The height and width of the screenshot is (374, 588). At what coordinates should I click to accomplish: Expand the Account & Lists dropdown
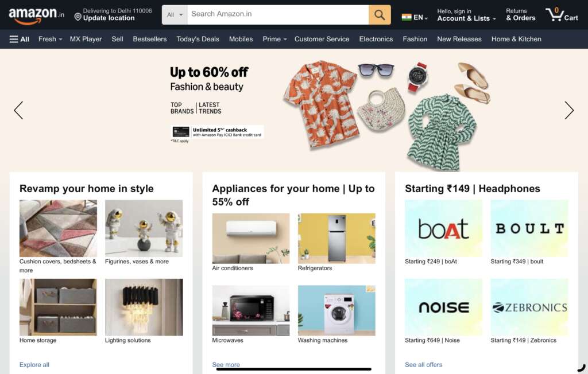(x=466, y=14)
